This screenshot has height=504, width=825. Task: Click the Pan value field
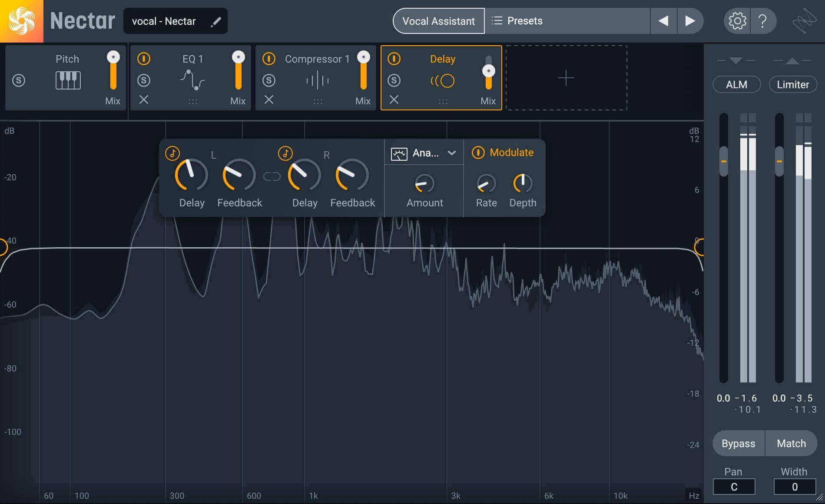tap(734, 487)
